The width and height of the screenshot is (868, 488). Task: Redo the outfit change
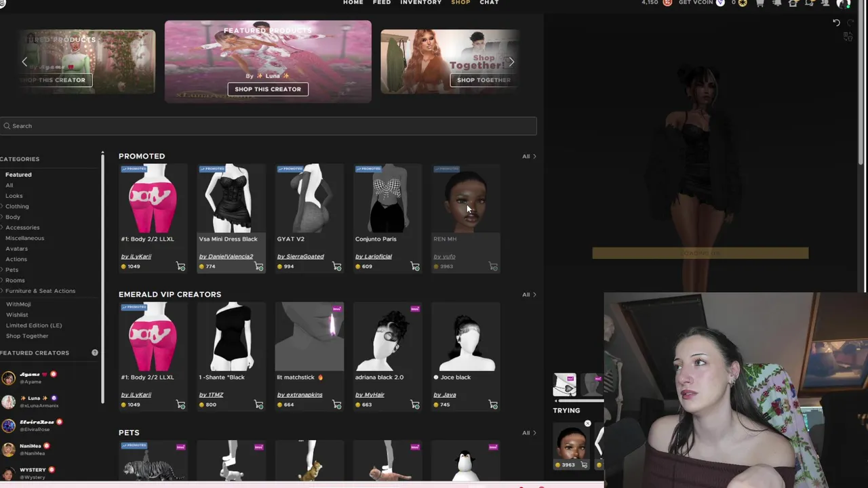[850, 23]
